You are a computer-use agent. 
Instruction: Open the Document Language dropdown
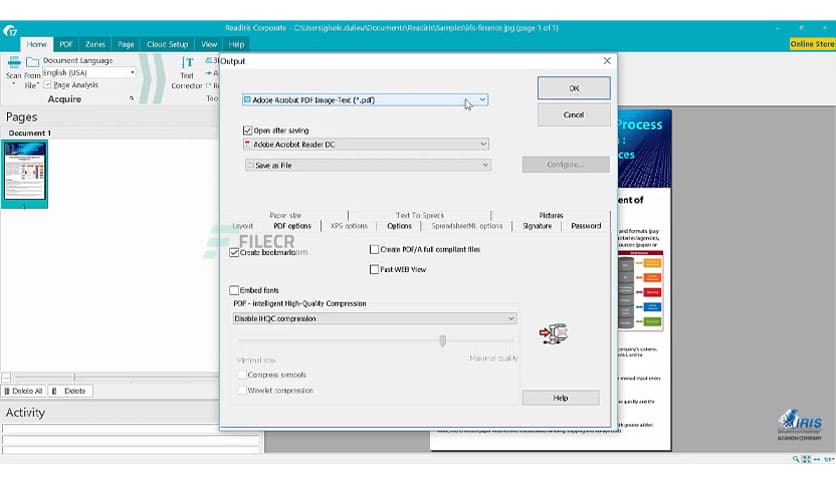[89, 72]
